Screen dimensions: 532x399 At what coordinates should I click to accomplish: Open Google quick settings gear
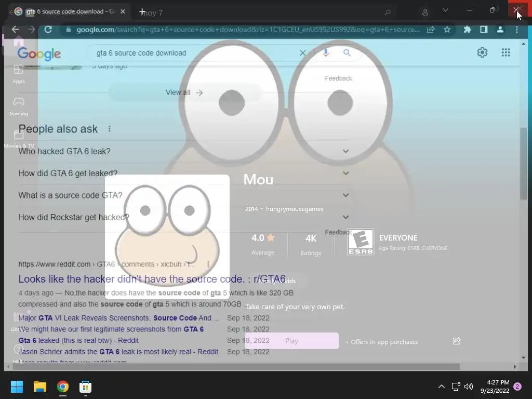pos(482,52)
